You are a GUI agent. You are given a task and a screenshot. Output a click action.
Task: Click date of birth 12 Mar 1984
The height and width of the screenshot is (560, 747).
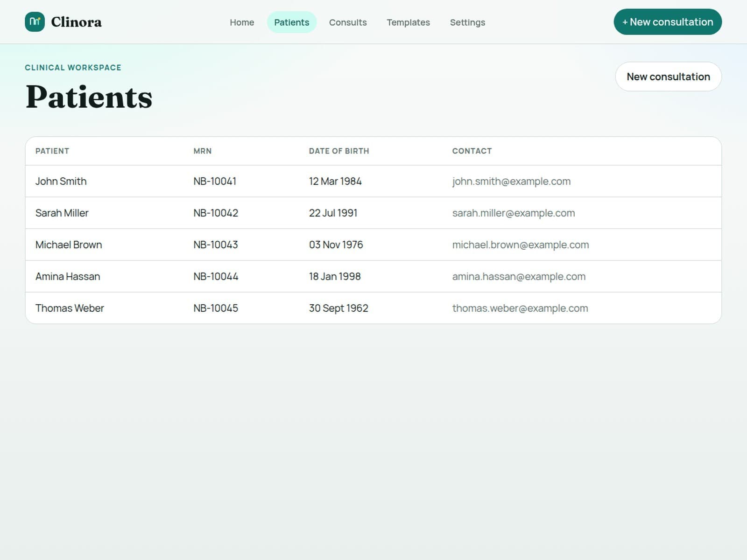pyautogui.click(x=335, y=181)
